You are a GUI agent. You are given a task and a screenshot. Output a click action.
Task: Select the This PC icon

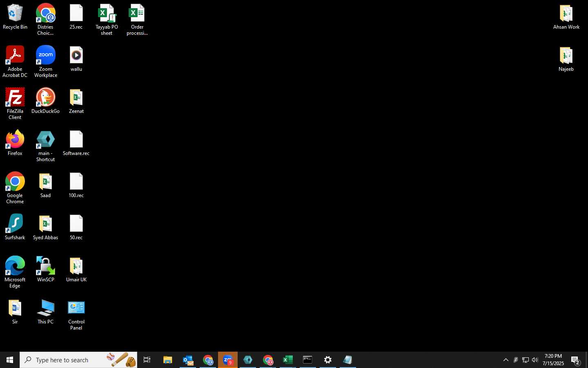point(46,312)
